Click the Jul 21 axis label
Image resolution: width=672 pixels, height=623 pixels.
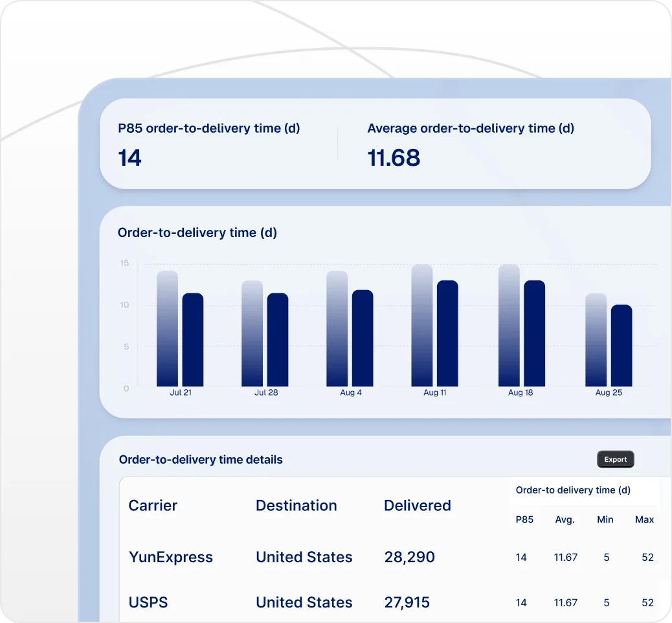coord(181,392)
